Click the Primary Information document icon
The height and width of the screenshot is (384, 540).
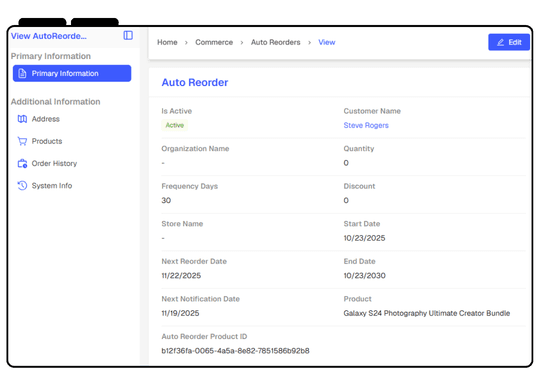point(22,73)
